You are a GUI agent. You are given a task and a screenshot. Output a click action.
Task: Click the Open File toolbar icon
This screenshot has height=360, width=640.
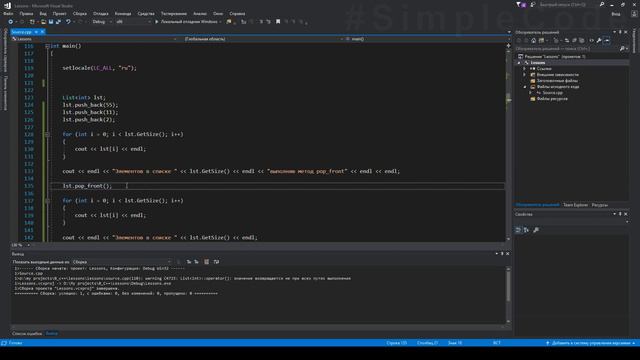pos(43,22)
